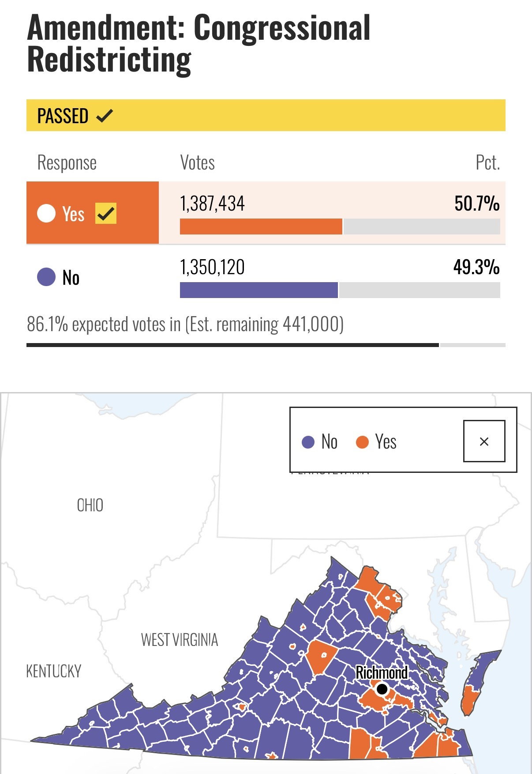This screenshot has height=774, width=532.
Task: Click the orange Yes vote bar
Action: pos(261,227)
